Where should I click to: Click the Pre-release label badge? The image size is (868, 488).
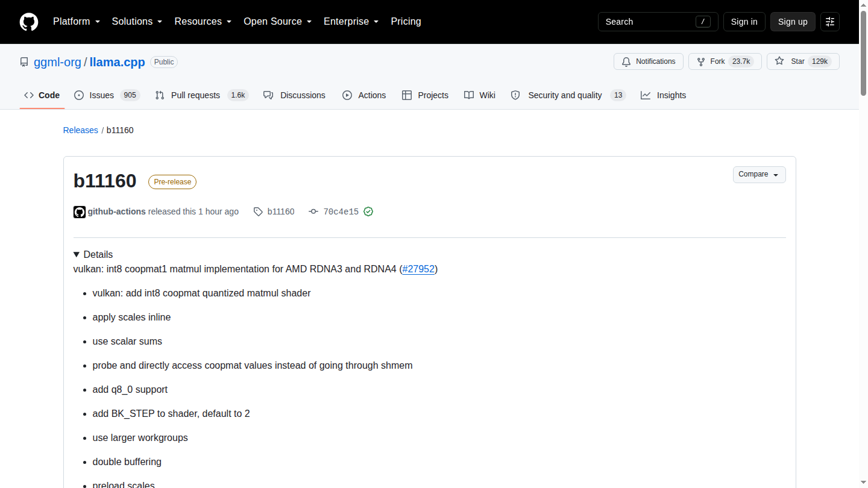click(x=172, y=182)
